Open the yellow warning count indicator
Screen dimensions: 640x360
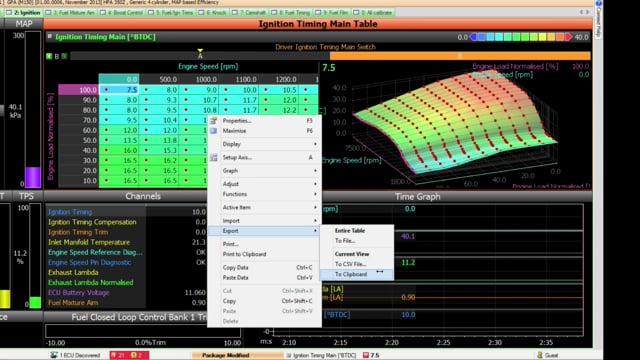point(137,355)
